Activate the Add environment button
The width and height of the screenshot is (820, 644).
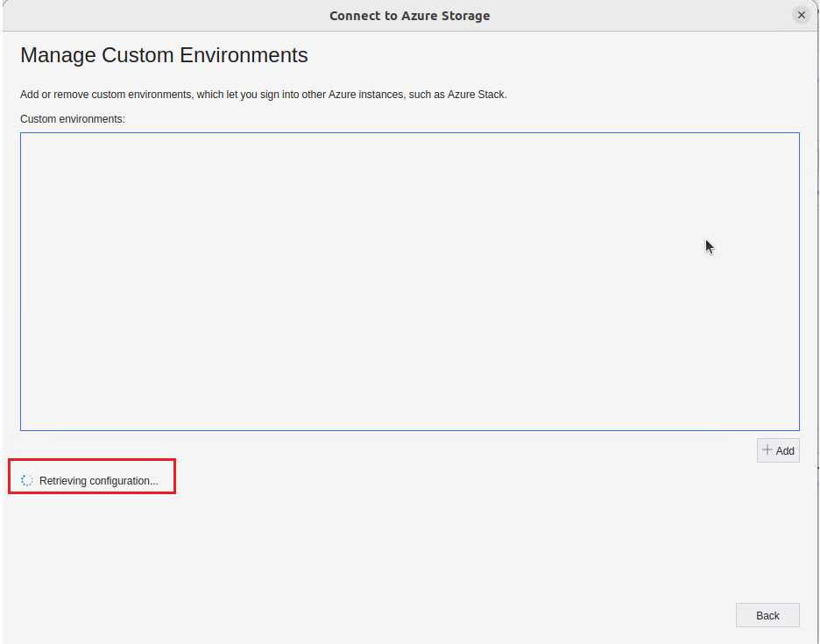click(777, 449)
